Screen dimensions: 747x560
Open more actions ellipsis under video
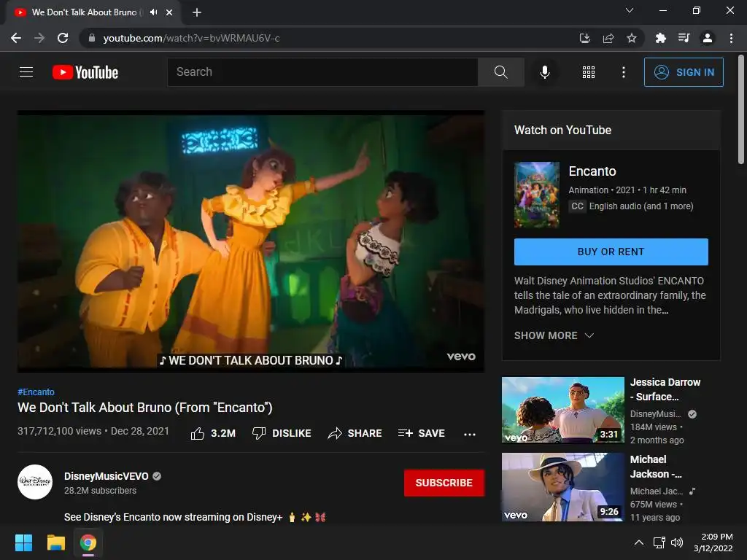(469, 435)
